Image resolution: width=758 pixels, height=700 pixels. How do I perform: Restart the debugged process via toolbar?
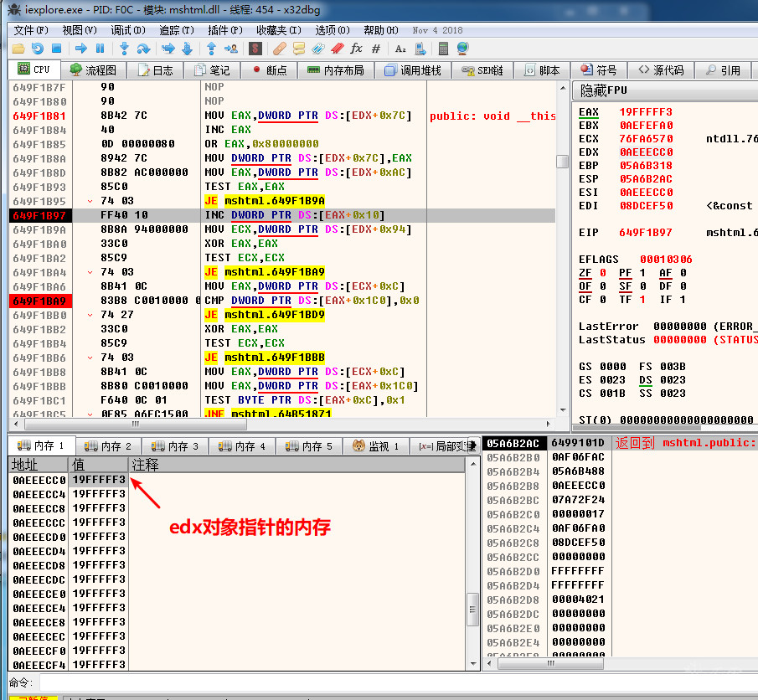(38, 49)
